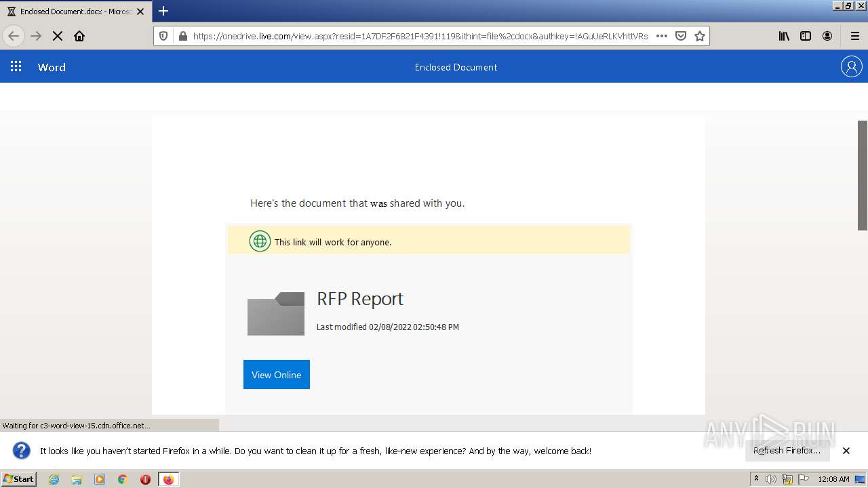Save page to Pocket
Screen dimensions: 868x488
(x=681, y=36)
